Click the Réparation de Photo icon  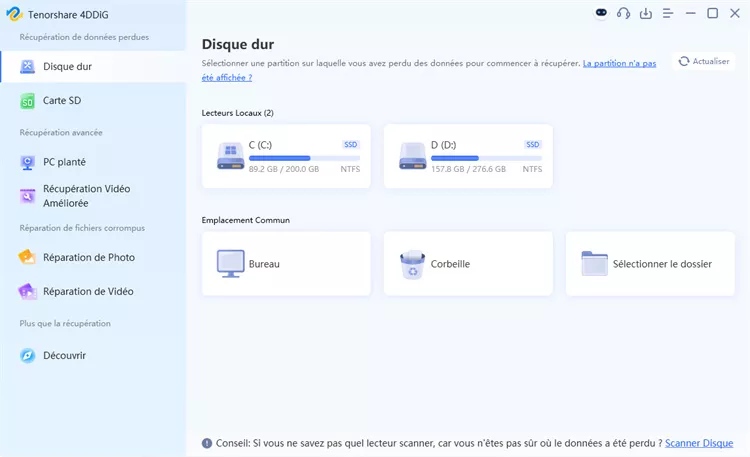(27, 257)
